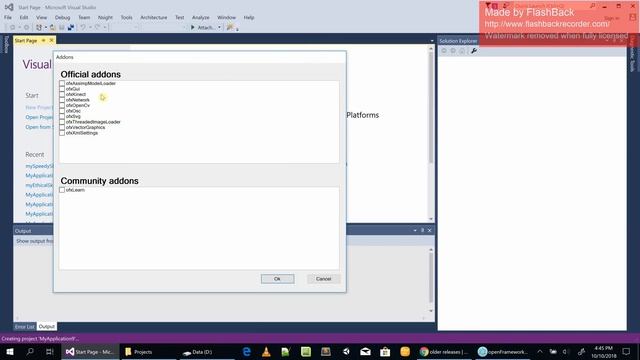The width and height of the screenshot is (640, 360).
Task: Enable the ofxThreadedImageLoader addon
Action: 62,122
